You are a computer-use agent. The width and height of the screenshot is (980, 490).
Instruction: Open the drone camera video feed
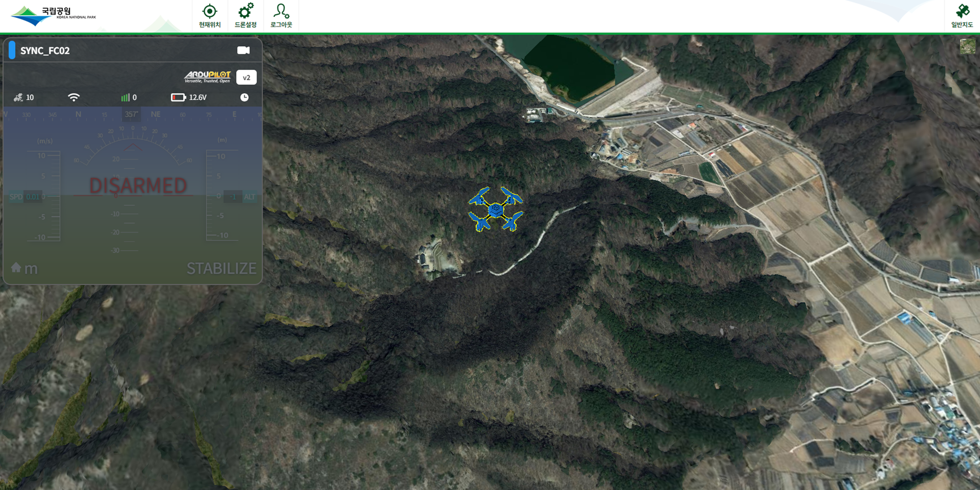coord(243,51)
